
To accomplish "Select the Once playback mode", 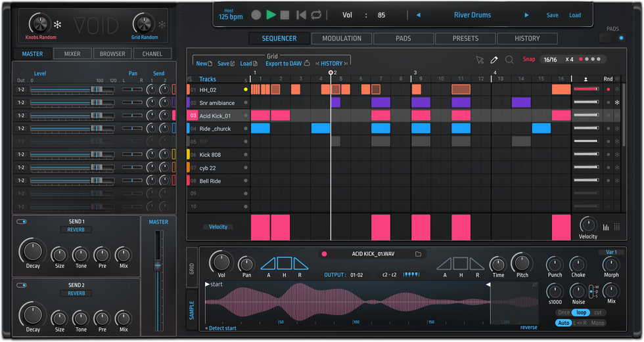I will (x=563, y=313).
